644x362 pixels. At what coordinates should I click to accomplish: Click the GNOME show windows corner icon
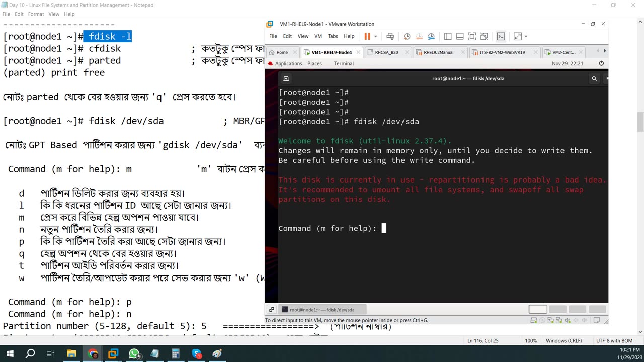[271, 310]
